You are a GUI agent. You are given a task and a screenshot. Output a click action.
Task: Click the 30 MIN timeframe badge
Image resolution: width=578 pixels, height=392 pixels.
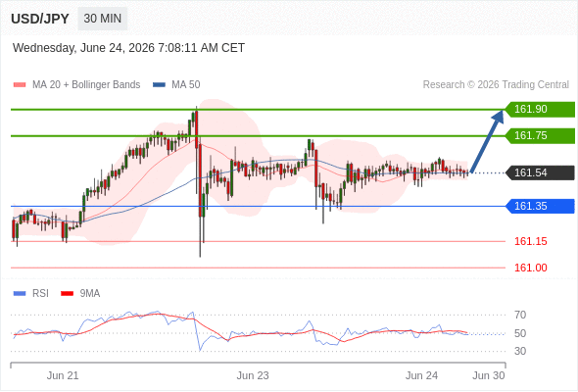[103, 19]
